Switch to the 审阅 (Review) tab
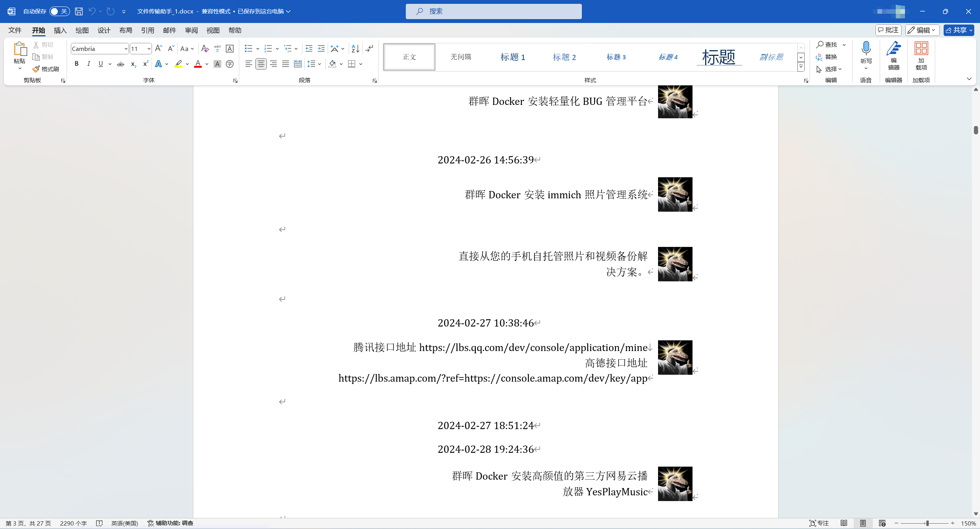Screen dimensions: 980x529 coord(191,30)
